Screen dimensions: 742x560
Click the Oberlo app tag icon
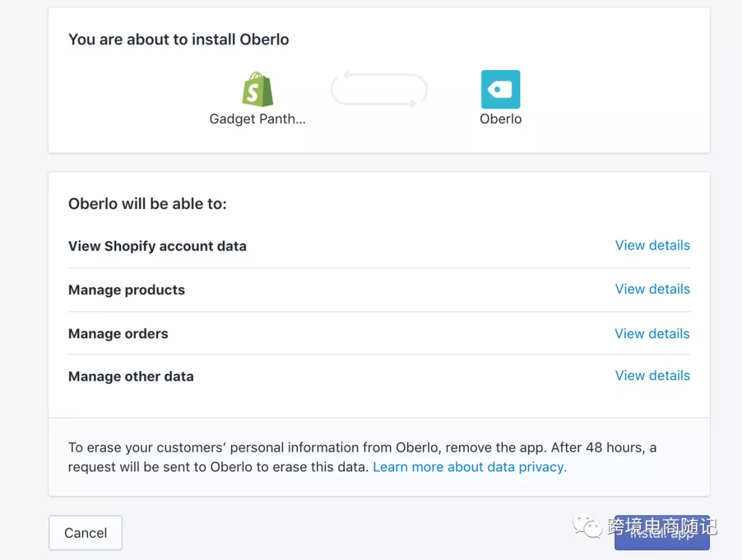pos(500,89)
